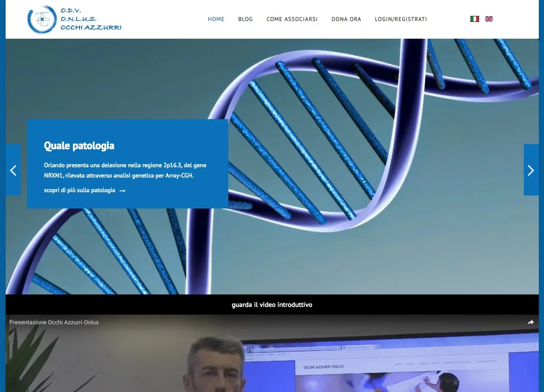Advance to the next slide with right arrow
544x392 pixels.
(531, 170)
